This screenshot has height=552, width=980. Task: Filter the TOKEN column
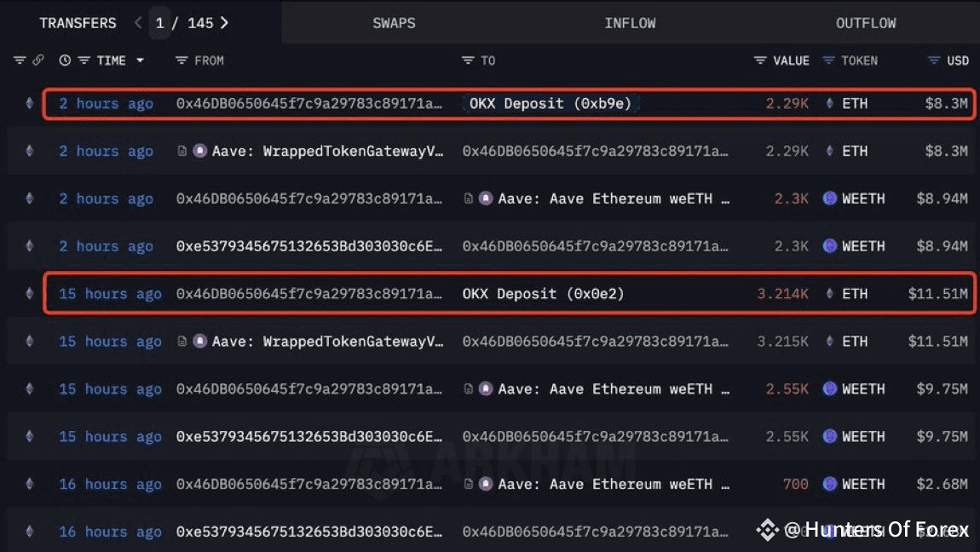829,60
